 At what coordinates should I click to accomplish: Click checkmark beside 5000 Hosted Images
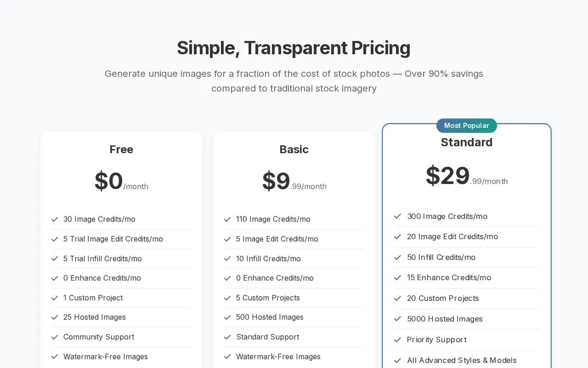[398, 319]
